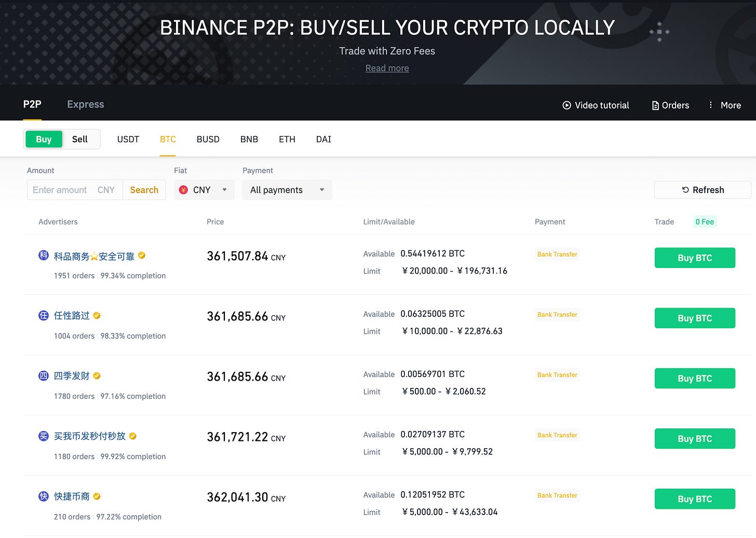
Task: Select the USDT crypto tab
Action: [128, 139]
